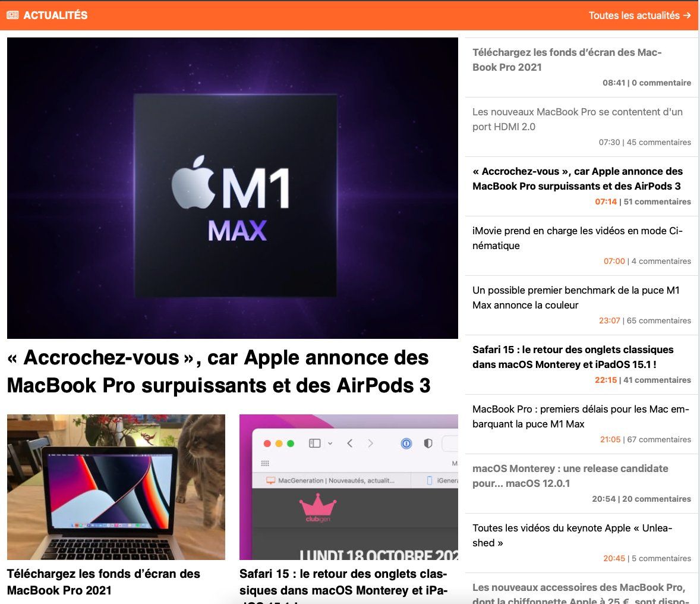
Task: Open the 'Toutes les actualités' link
Action: coord(639,15)
